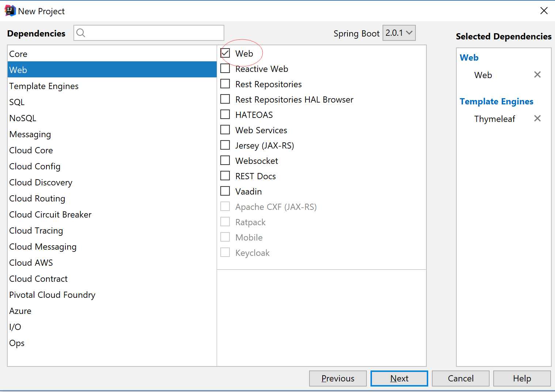555x392 pixels.
Task: Uncheck the Web dependency checkbox
Action: pyautogui.click(x=225, y=53)
